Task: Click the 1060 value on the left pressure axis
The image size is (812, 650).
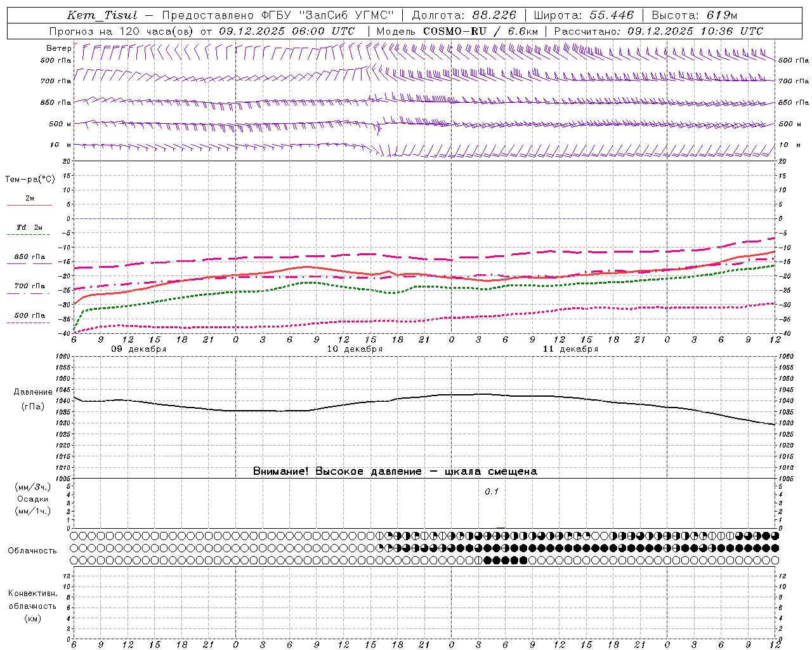Action: 63,357
